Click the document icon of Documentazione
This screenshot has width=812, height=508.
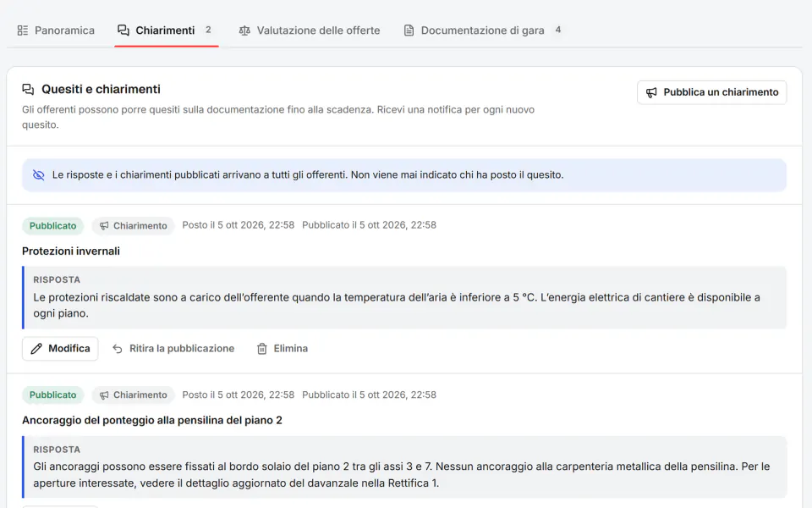click(409, 30)
